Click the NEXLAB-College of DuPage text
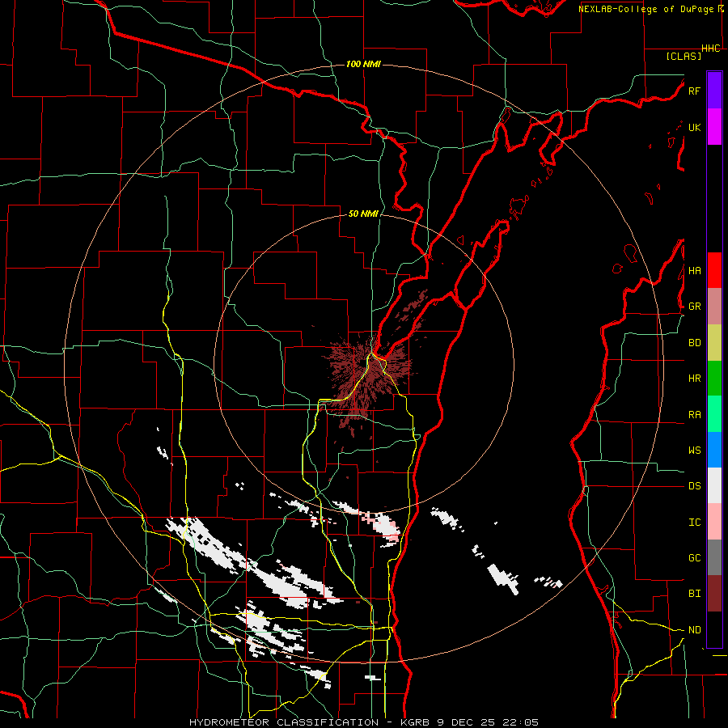Screen dimensions: 728x728 tap(646, 9)
